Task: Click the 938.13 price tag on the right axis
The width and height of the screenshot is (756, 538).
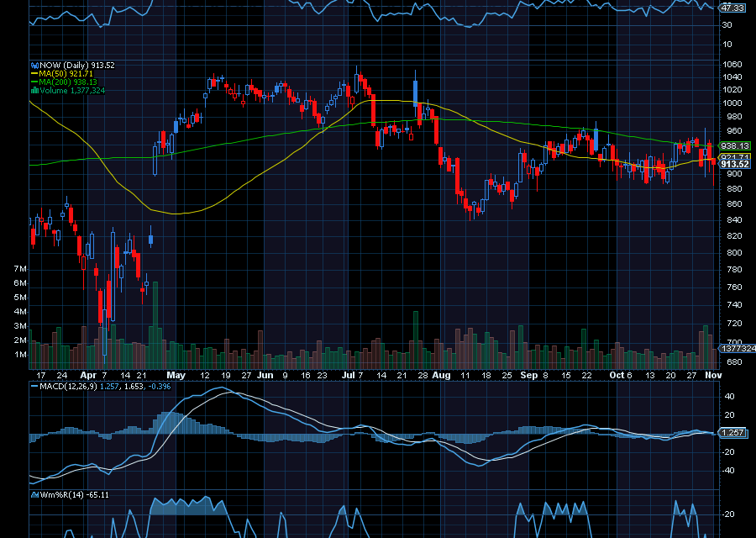Action: (734, 146)
